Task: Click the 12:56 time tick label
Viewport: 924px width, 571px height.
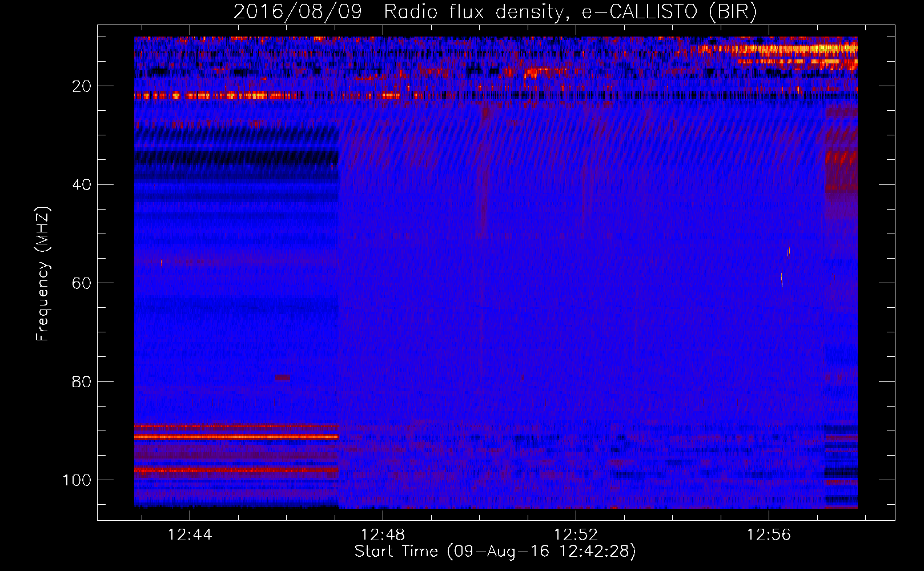Action: (769, 535)
